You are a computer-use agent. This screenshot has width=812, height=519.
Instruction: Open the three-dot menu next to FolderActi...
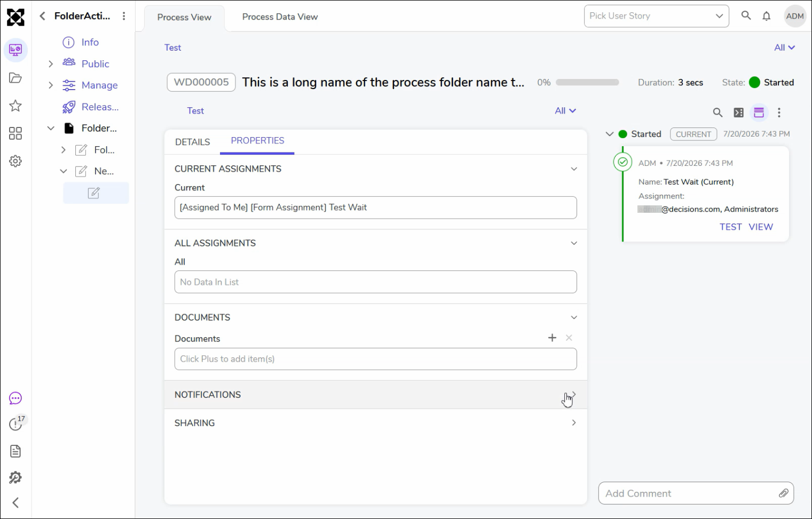(124, 16)
